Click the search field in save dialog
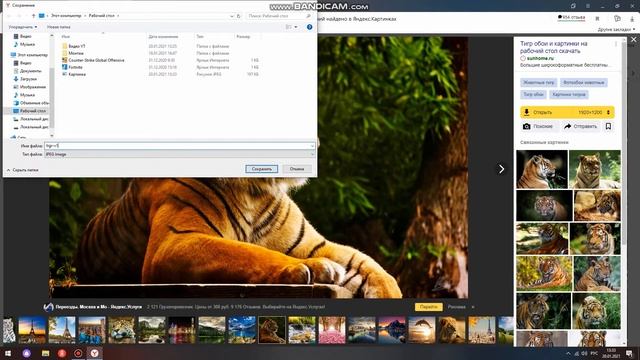Viewport: 640px width, 360px height. point(279,16)
